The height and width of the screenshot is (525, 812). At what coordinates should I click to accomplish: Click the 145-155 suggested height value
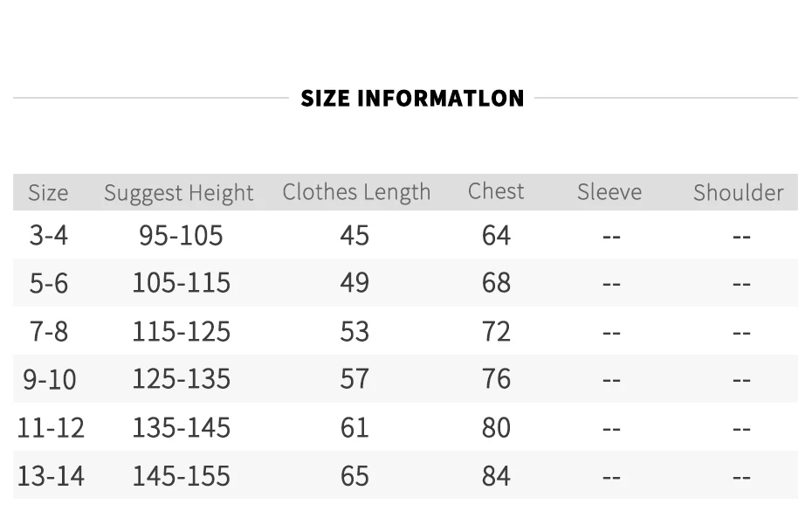point(181,475)
